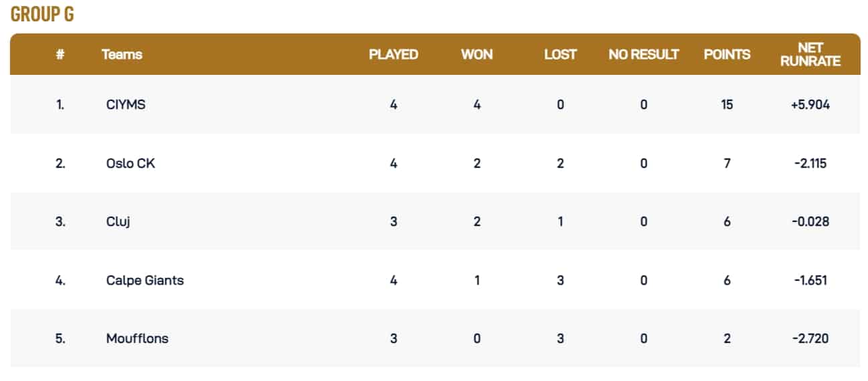Sort by the POINTS column header
This screenshot has height=381, width=868.
727,55
